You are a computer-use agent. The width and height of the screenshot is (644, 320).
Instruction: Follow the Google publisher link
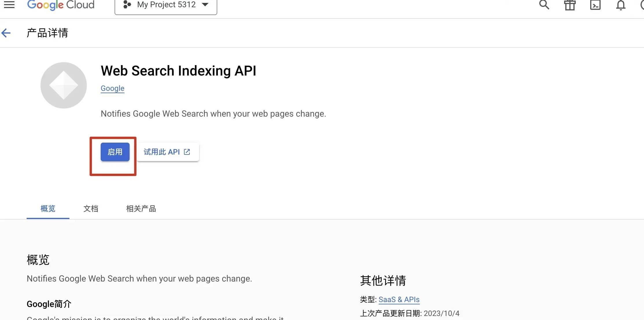pos(112,88)
